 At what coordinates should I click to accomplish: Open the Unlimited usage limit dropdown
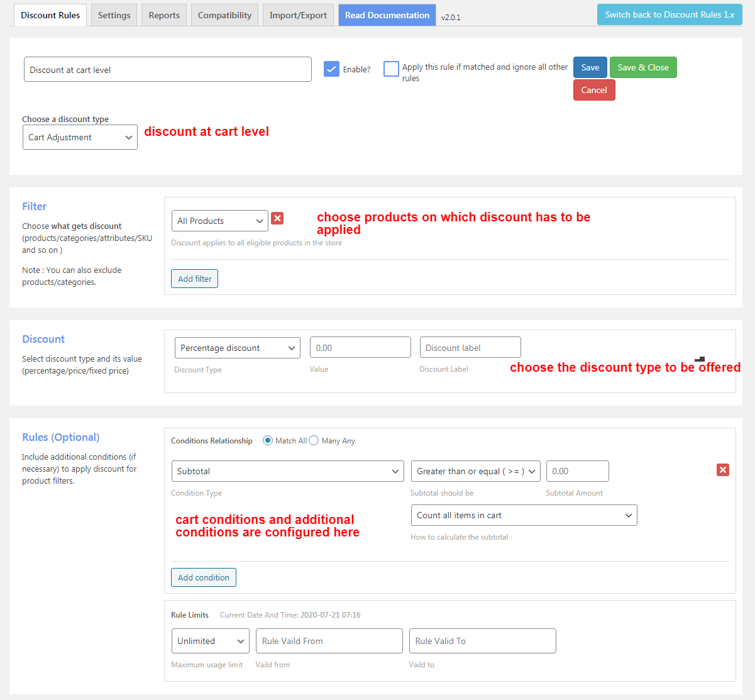(x=211, y=641)
